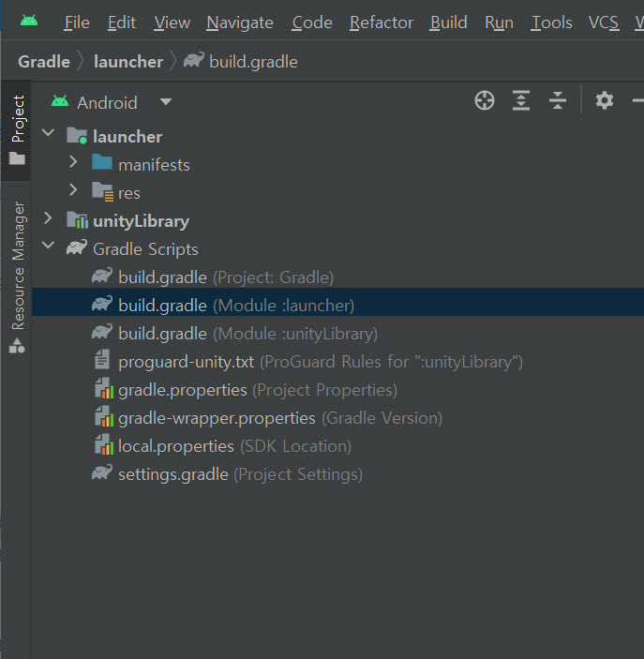
Task: Open the Tools menu
Action: [x=551, y=22]
